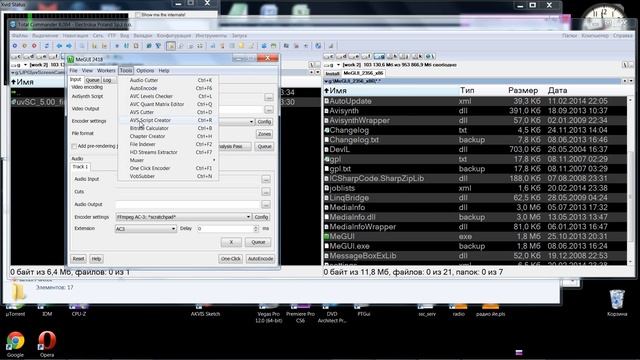The width and height of the screenshot is (640, 360).
Task: Switch to the Log tab in MeGUI
Action: coord(107,80)
